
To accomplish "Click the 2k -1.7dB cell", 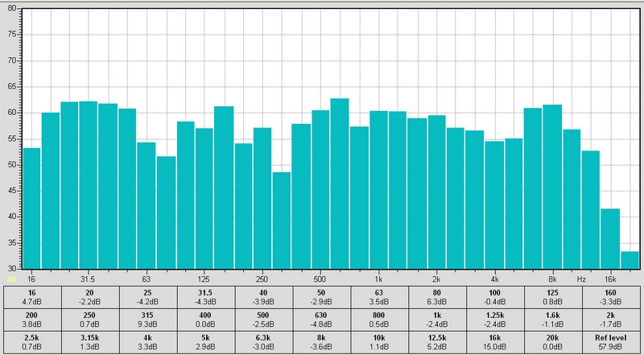I will pos(611,320).
